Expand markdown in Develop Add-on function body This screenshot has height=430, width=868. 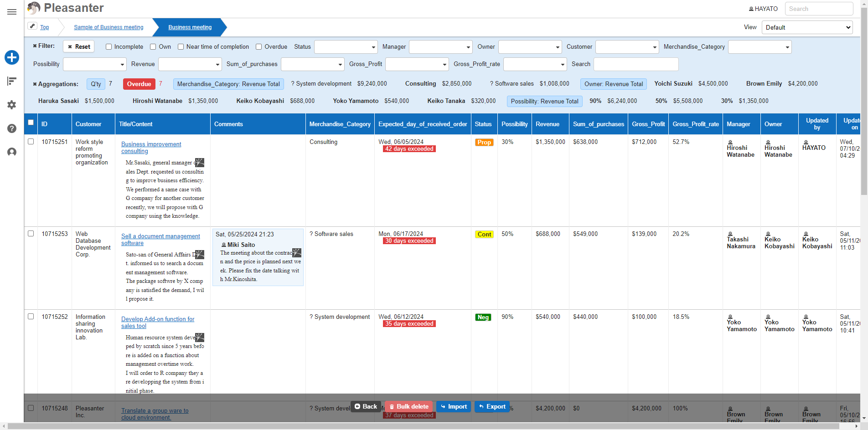click(200, 337)
